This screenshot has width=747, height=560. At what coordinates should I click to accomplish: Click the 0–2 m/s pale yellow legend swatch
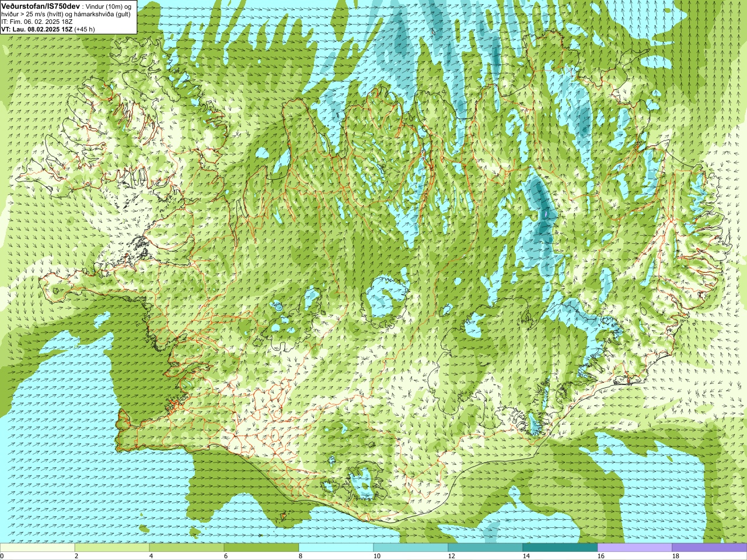[37, 548]
